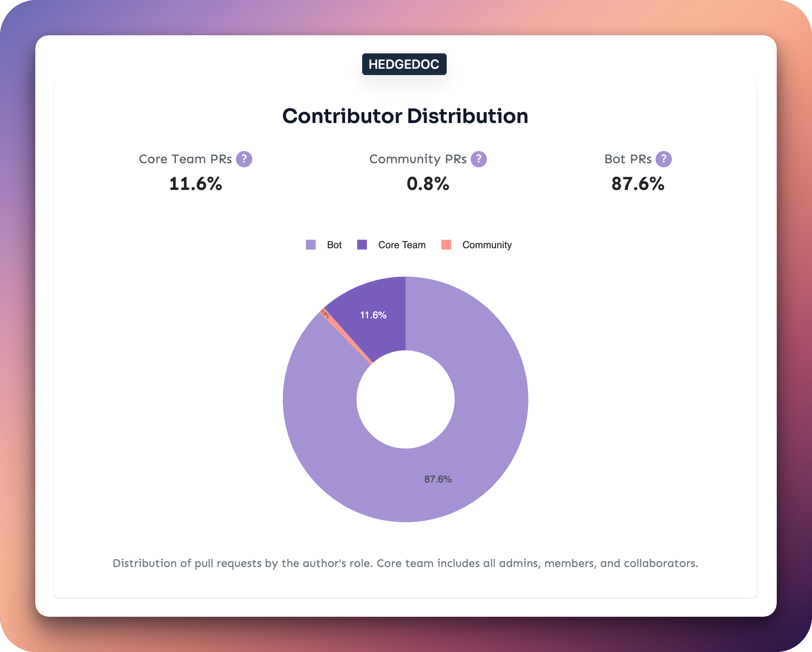Toggle the Community legend swatch
Screen dimensions: 812x652
[x=446, y=245]
